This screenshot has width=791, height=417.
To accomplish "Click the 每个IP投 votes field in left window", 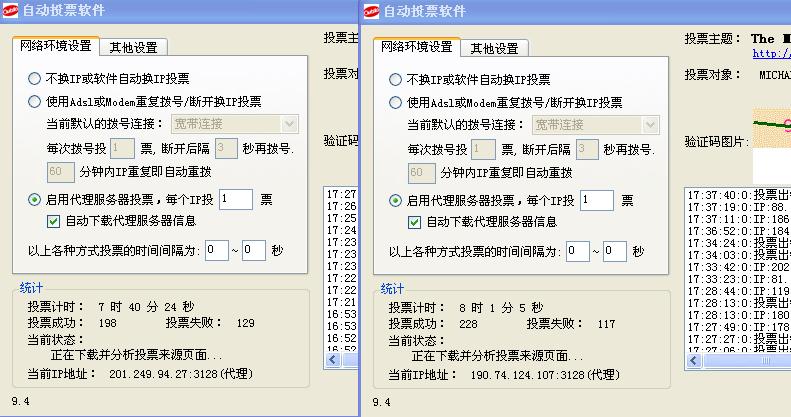I will [236, 200].
